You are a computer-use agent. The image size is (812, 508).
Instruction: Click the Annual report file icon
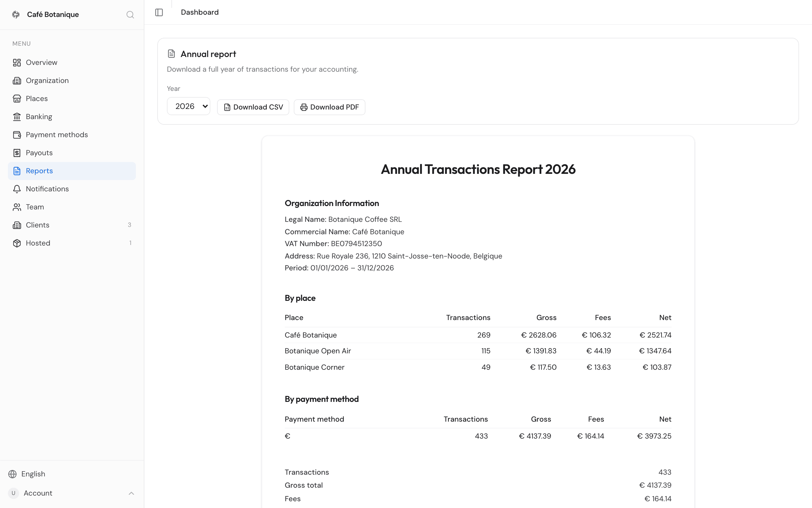pos(171,54)
